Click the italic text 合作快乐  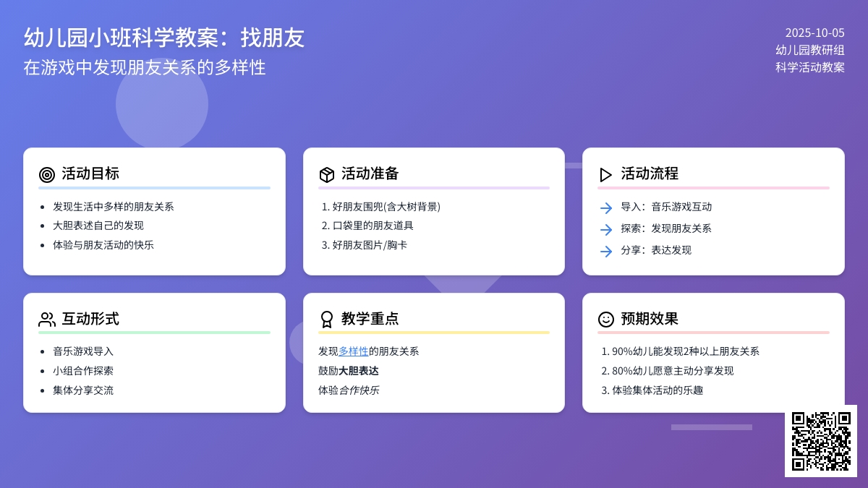(359, 390)
